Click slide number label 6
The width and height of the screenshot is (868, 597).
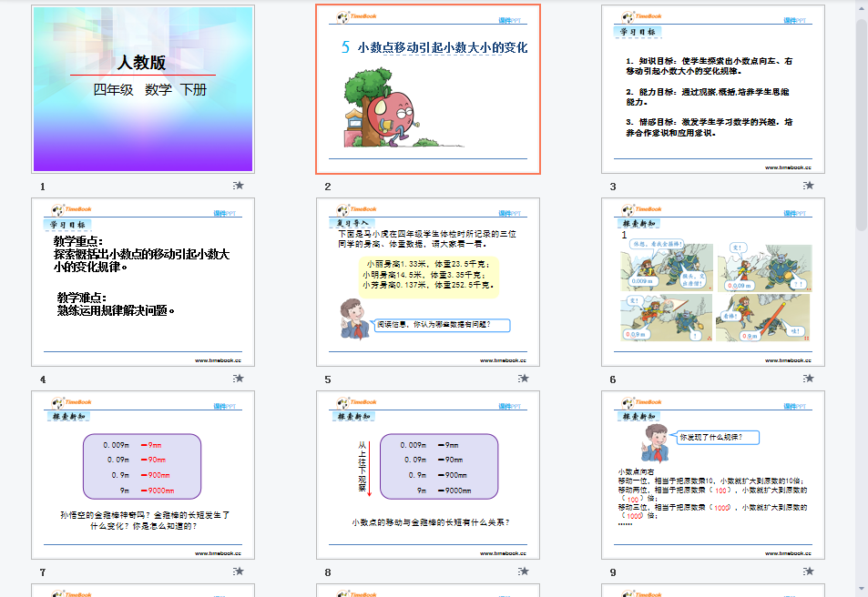613,379
